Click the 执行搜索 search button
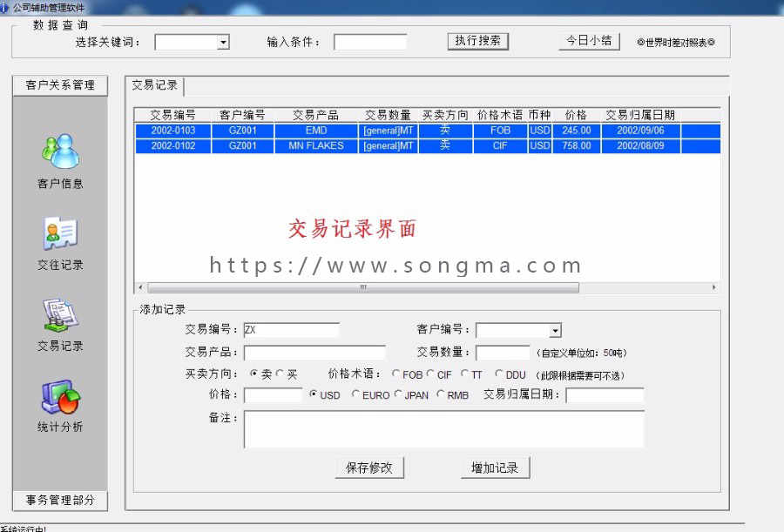This screenshot has height=532, width=784. coord(478,41)
